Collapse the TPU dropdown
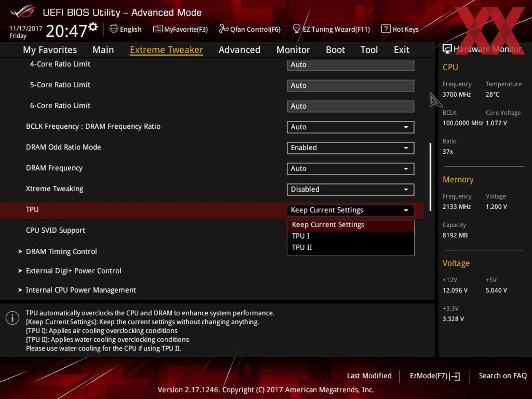The image size is (532, 399). (350, 210)
